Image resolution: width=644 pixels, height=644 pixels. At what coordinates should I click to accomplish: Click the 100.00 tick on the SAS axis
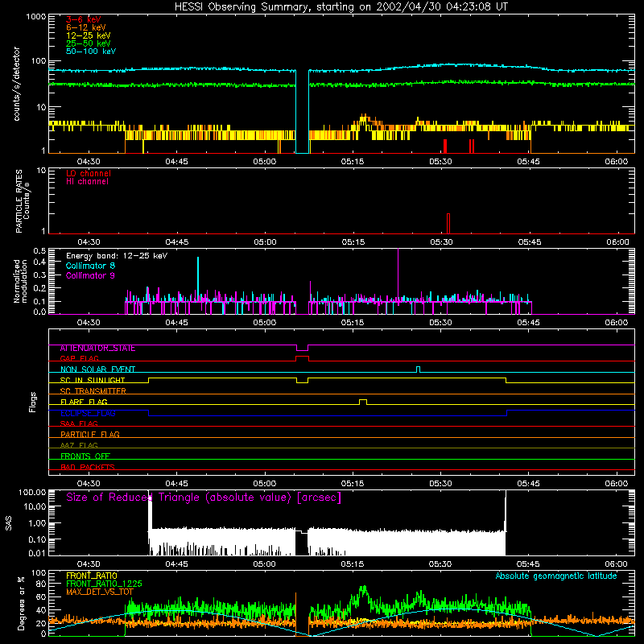[32, 492]
